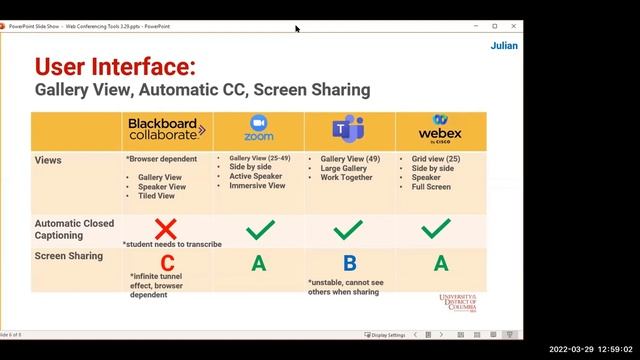Click the slide number indicator in status bar
The height and width of the screenshot is (360, 640).
point(11,335)
